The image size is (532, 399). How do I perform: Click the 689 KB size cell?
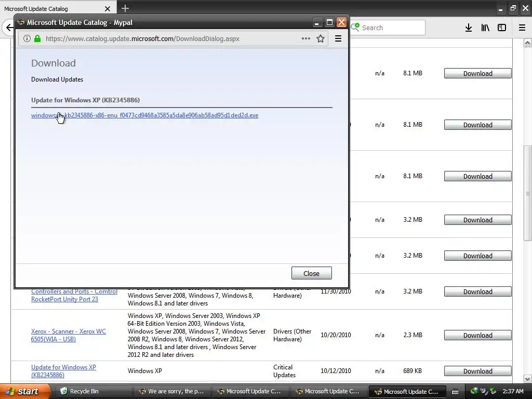pyautogui.click(x=412, y=371)
